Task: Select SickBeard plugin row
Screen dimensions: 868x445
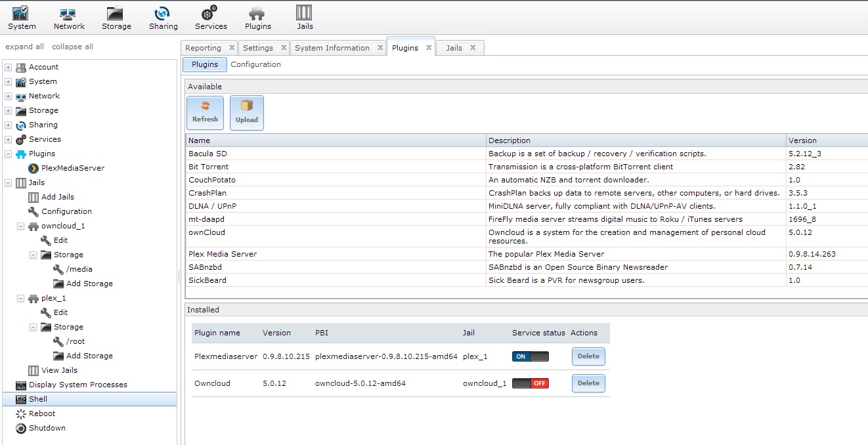Action: 527,280
